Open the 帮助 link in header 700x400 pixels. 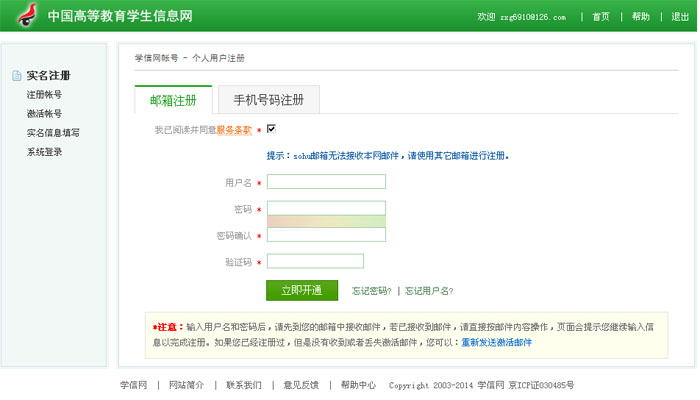tap(641, 17)
